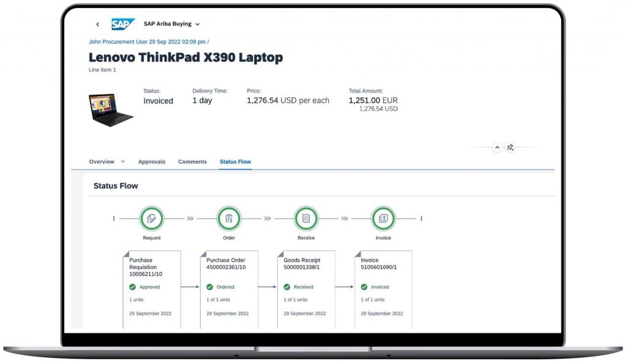This screenshot has height=364, width=627.
Task: Click the chevrons between Request and Order
Action: click(x=190, y=218)
